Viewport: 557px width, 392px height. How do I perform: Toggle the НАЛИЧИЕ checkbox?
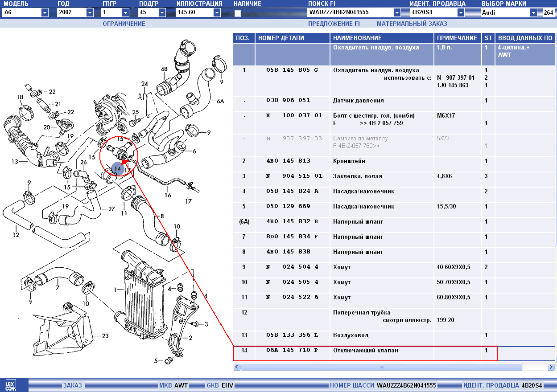[x=238, y=13]
